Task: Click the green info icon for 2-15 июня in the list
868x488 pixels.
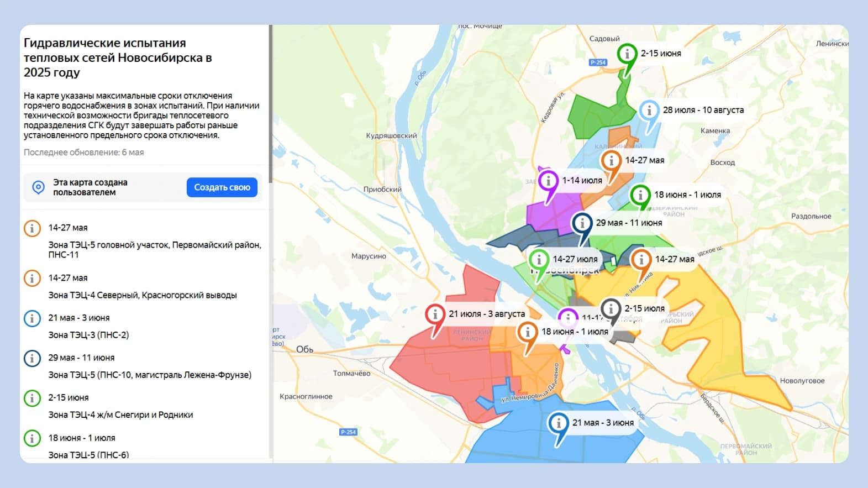Action: [32, 398]
